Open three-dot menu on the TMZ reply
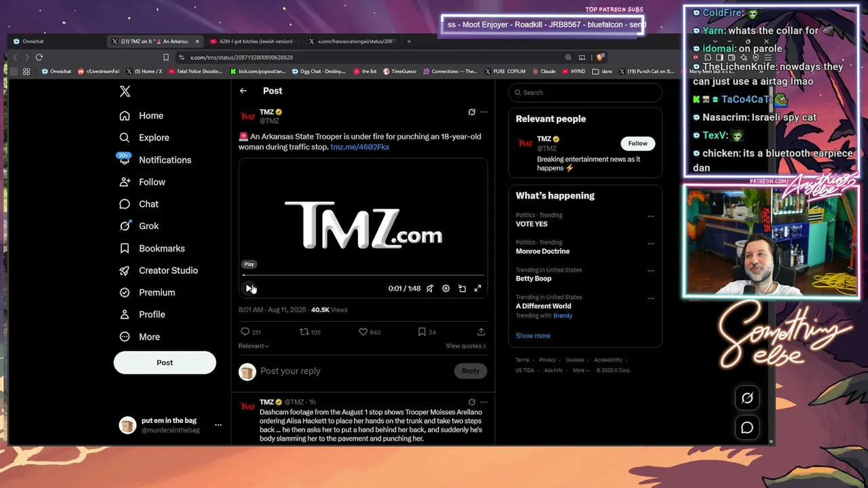 point(484,402)
